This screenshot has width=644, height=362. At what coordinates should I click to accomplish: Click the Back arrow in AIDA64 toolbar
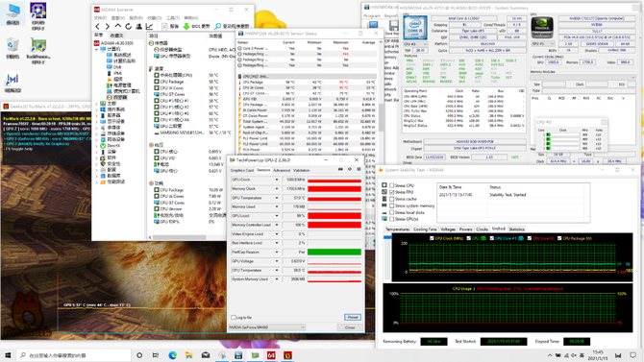coord(97,26)
